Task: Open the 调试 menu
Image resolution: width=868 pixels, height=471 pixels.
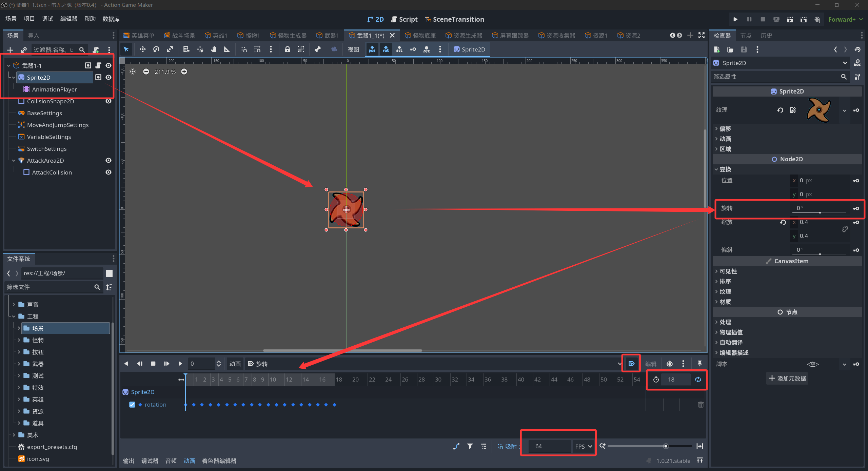Action: (x=47, y=19)
